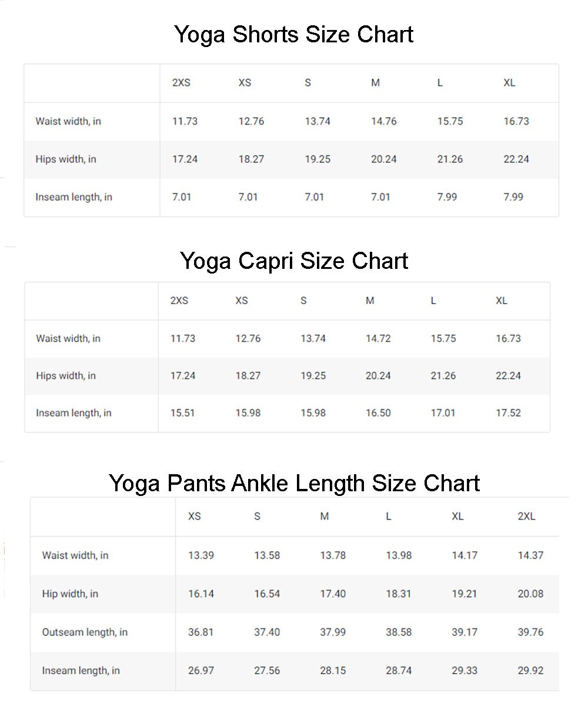Select the M column header in Shorts chart
The width and height of the screenshot is (588, 706).
[x=375, y=83]
